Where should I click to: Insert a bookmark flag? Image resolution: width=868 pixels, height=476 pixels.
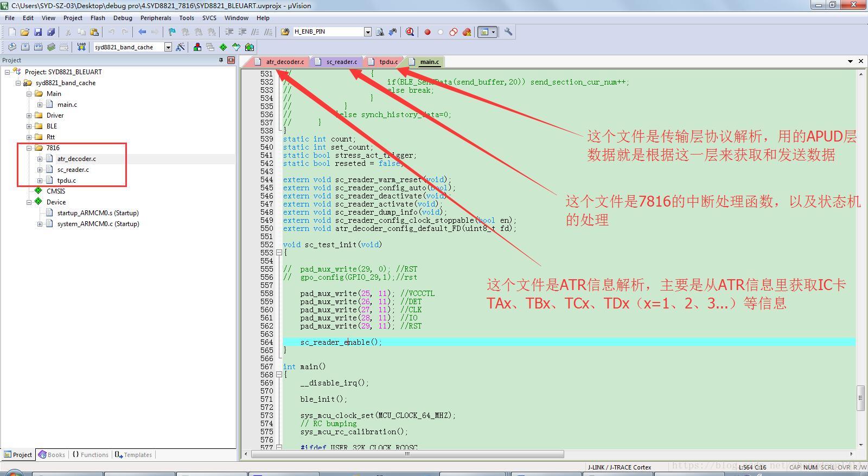click(x=172, y=32)
